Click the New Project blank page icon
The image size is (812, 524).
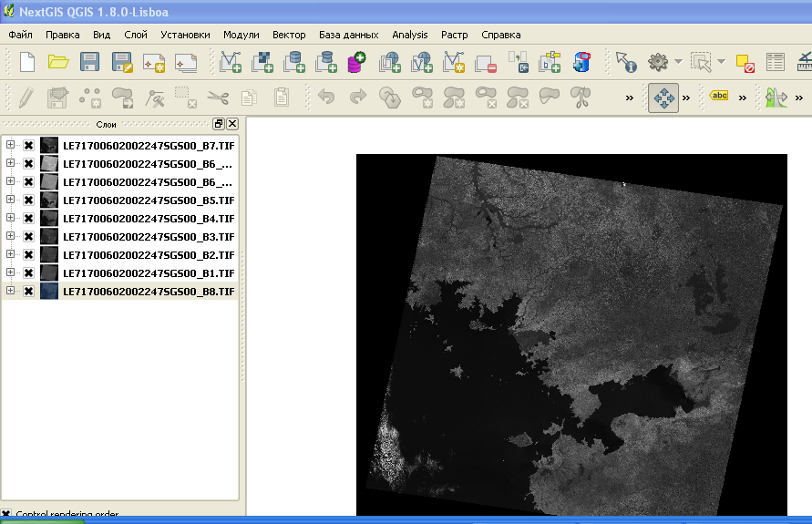coord(27,62)
